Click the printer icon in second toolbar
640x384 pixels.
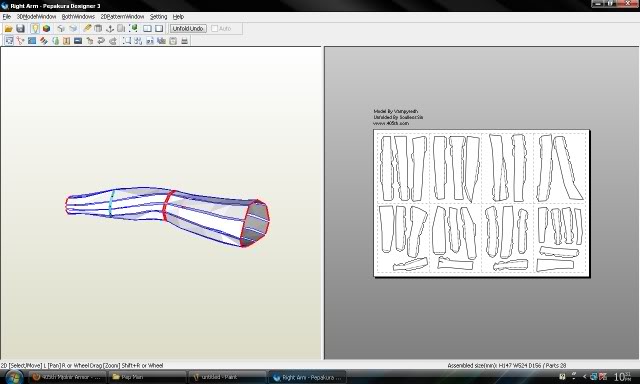click(184, 41)
